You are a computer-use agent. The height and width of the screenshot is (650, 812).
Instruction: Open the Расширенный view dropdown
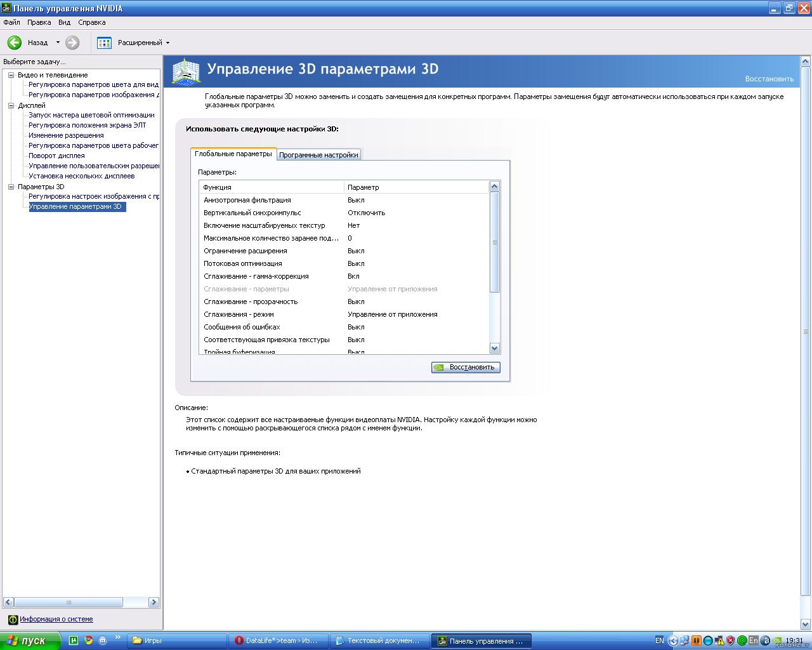144,43
